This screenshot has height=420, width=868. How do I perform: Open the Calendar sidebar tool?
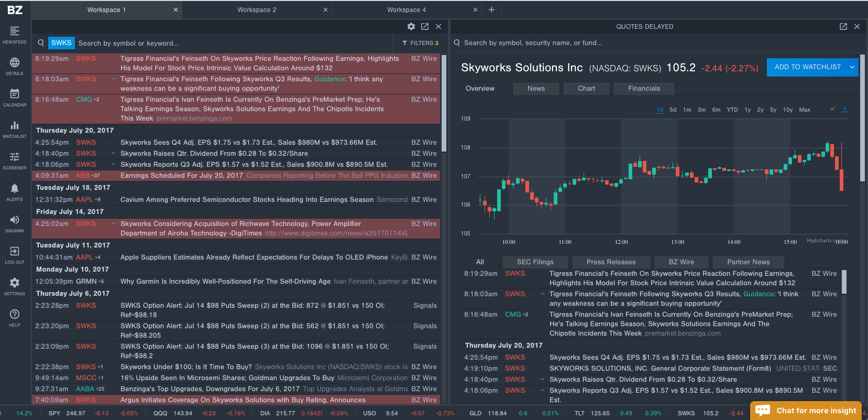click(x=15, y=98)
